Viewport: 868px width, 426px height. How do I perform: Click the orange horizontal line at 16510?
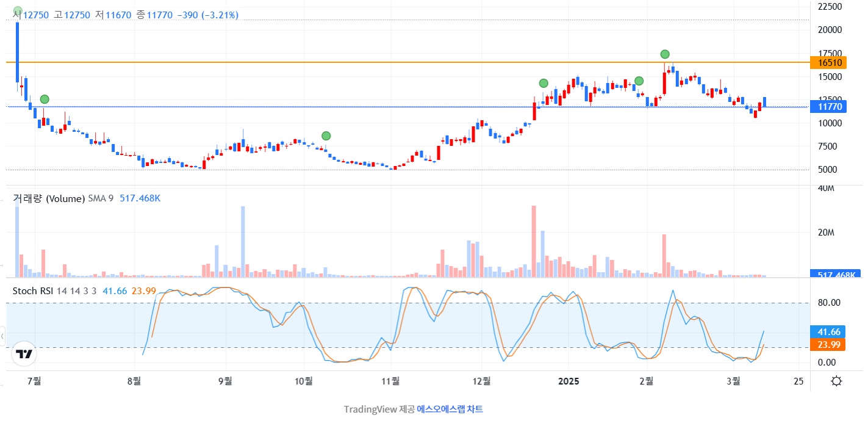[x=407, y=62]
